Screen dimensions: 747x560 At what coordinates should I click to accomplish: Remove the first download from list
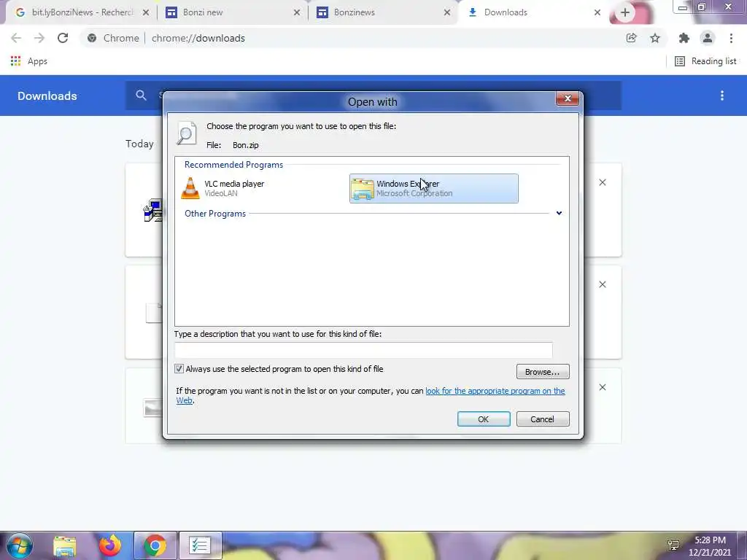coord(603,182)
